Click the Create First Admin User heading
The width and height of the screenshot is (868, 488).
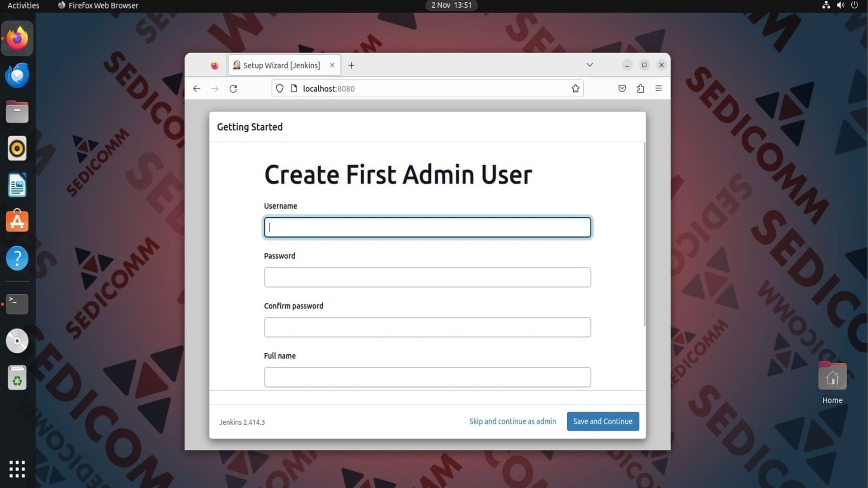click(398, 174)
